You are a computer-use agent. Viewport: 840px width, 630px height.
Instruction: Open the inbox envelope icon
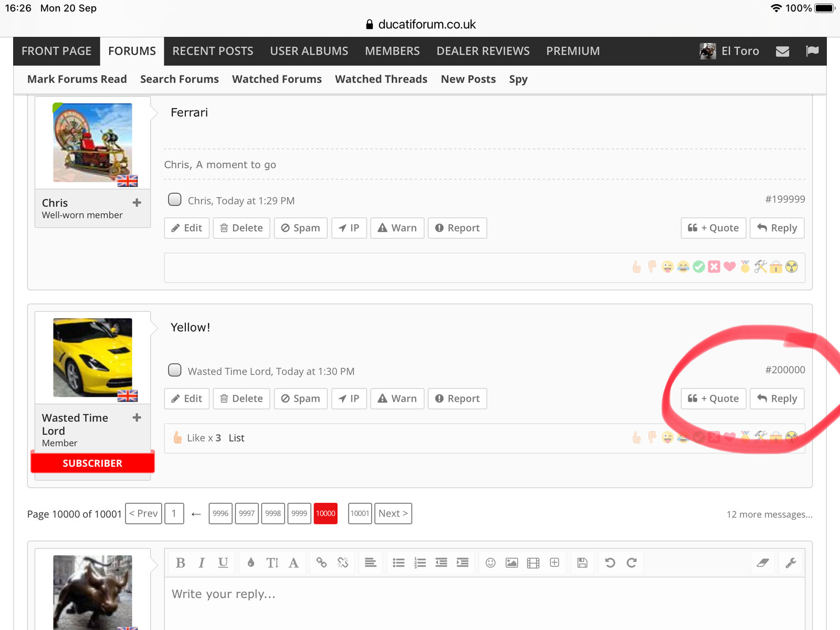(782, 51)
